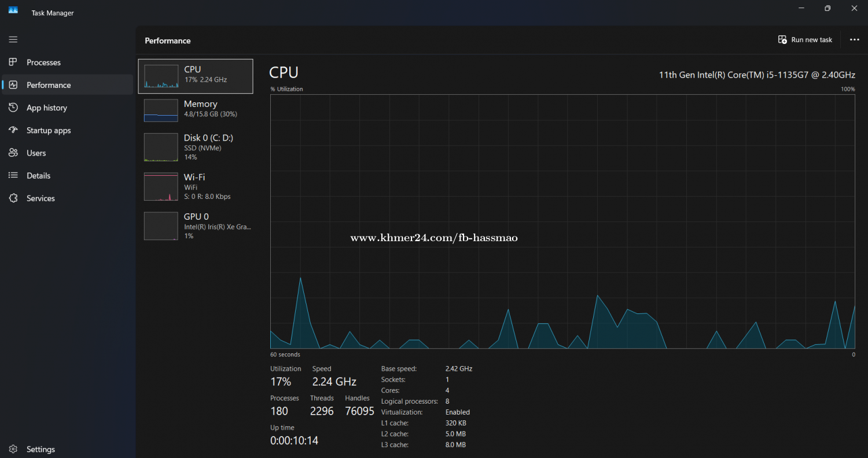This screenshot has width=868, height=458.
Task: Open Settings gear icon at bottom
Action: click(13, 449)
